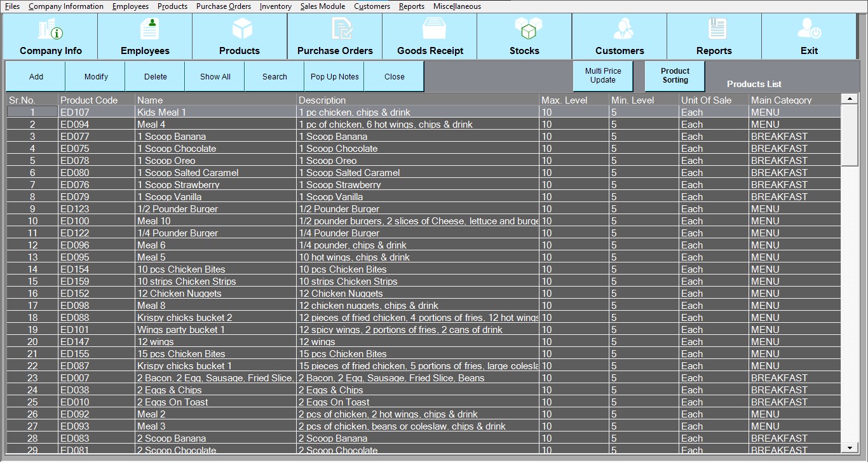Click the Main Category column header
868x462 pixels.
[781, 100]
